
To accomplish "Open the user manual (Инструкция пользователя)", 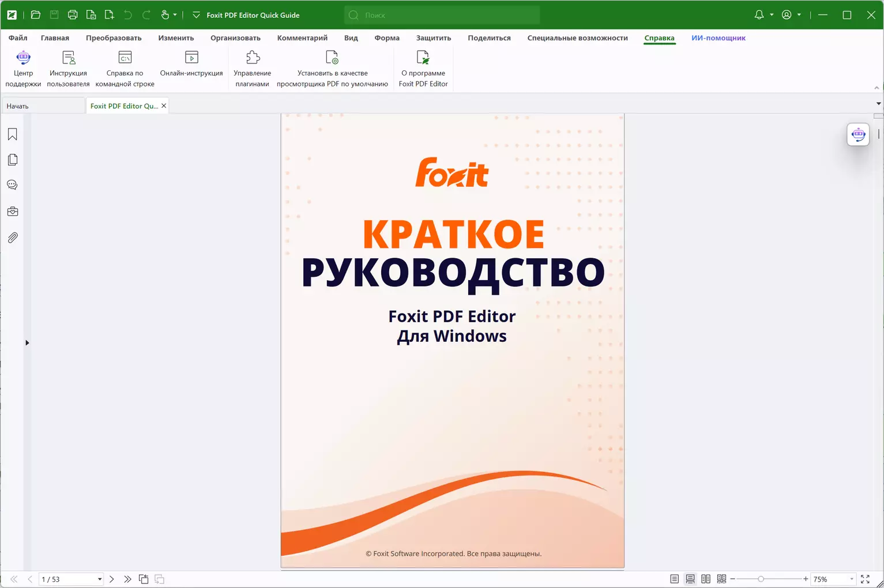I will [x=68, y=69].
